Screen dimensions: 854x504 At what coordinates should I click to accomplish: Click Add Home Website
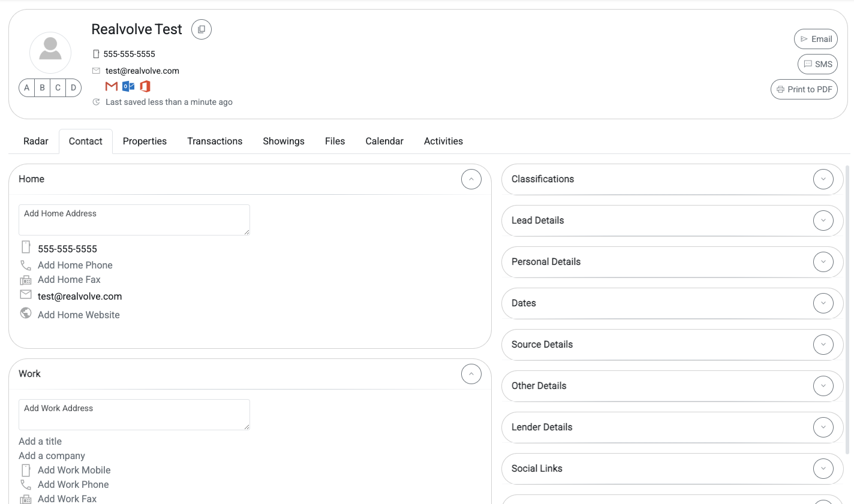tap(79, 315)
